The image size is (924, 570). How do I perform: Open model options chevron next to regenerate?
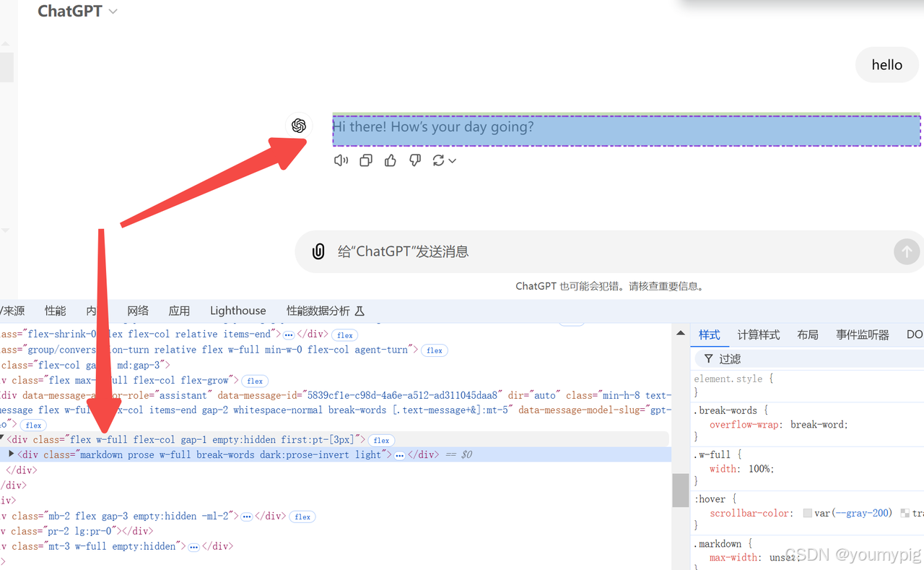click(x=453, y=161)
